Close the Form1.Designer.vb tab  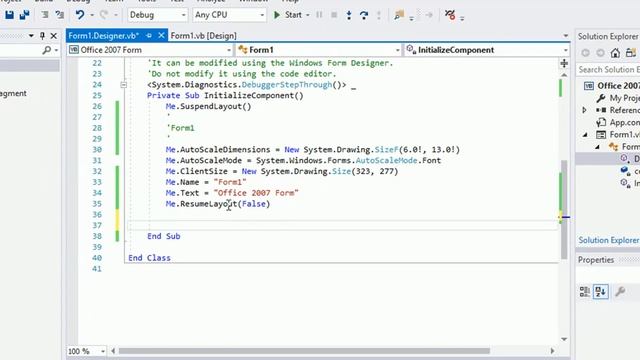(161, 36)
